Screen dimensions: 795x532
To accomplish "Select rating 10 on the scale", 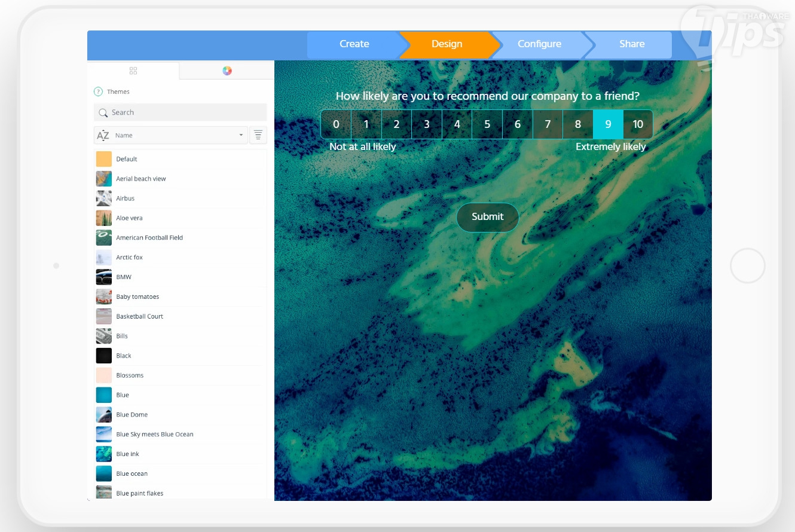I will [x=638, y=124].
